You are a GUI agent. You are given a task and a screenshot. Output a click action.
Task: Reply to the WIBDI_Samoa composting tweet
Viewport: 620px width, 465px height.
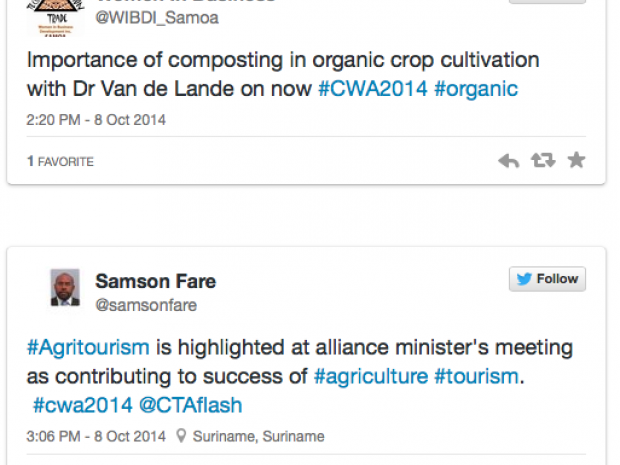508,160
